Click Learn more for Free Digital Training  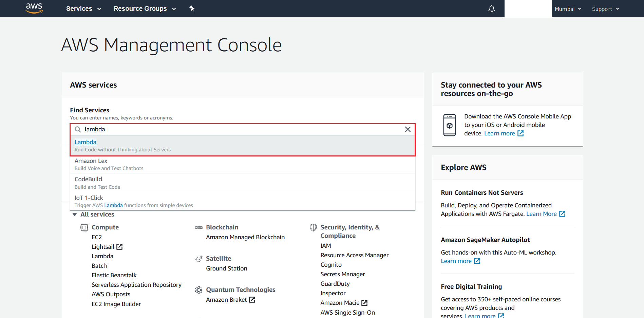(480, 316)
